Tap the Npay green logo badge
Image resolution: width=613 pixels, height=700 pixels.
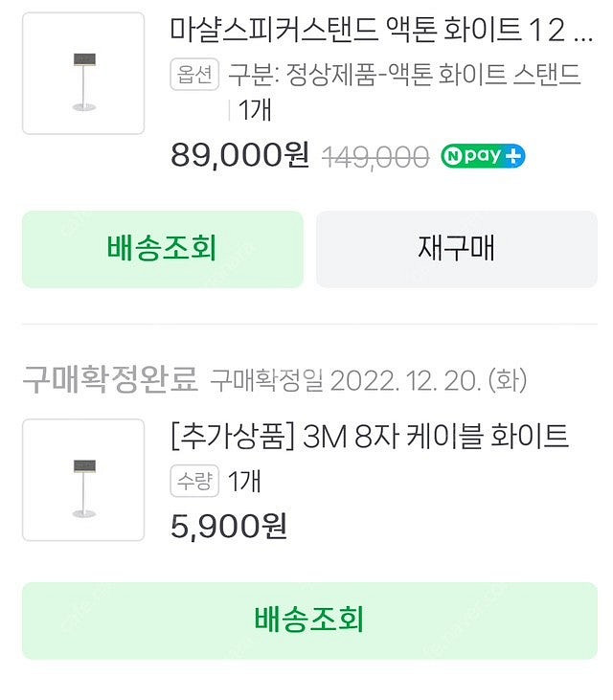[x=475, y=156]
